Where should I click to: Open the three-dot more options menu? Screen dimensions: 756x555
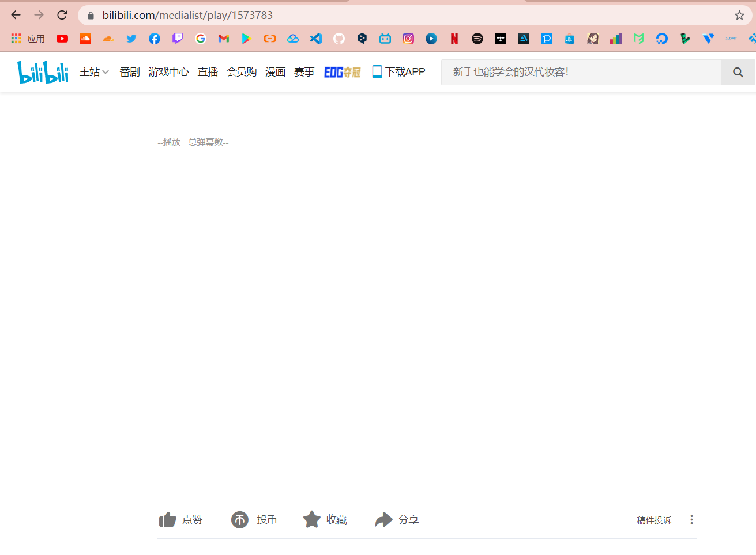[x=691, y=520]
